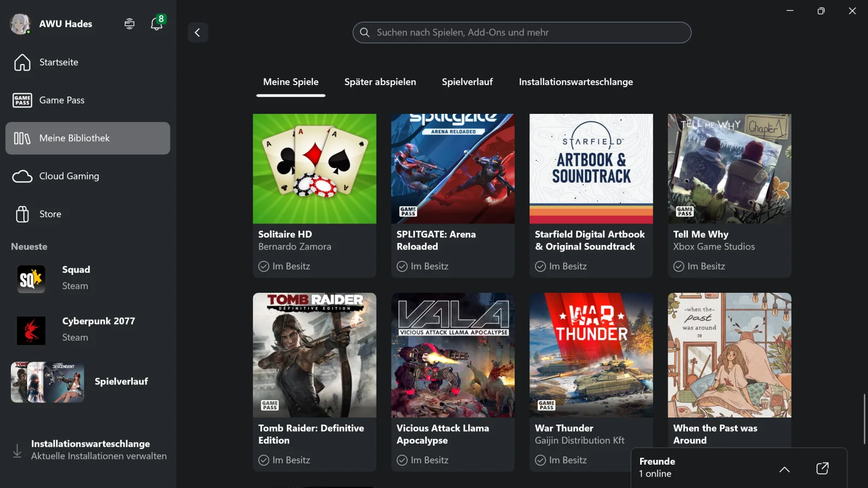Viewport: 868px width, 488px height.
Task: Open When the Past was Around cover
Action: click(730, 355)
